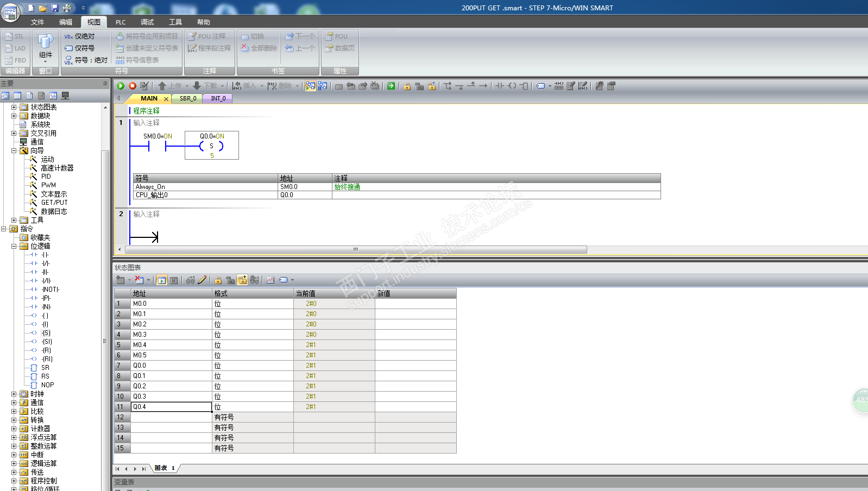Switch to the INT_0 program tab
This screenshot has width=868, height=491.
tap(218, 98)
